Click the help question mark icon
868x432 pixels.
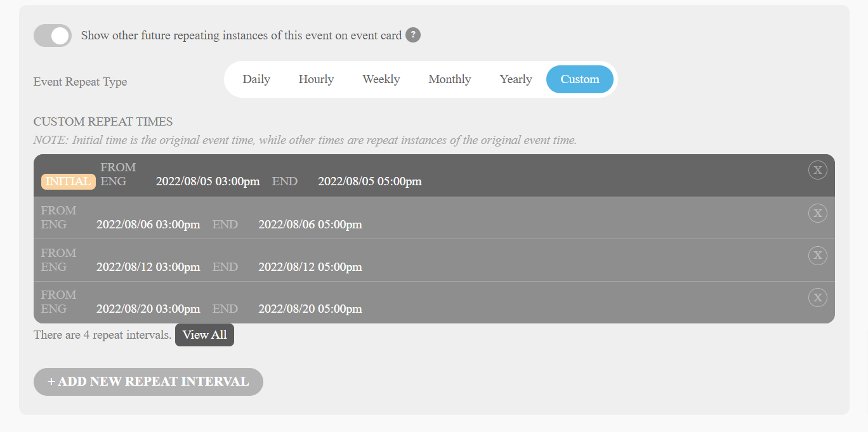413,35
